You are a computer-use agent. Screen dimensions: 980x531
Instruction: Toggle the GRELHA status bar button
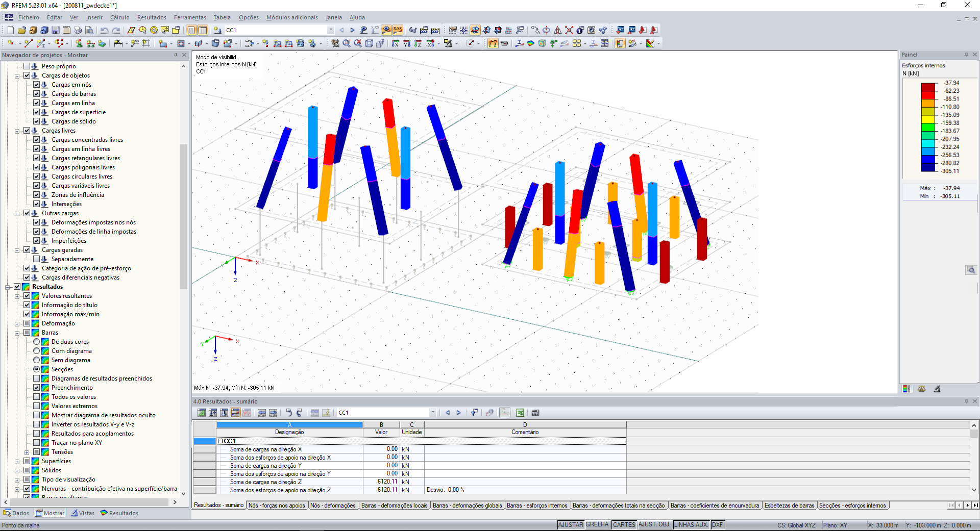coord(597,525)
